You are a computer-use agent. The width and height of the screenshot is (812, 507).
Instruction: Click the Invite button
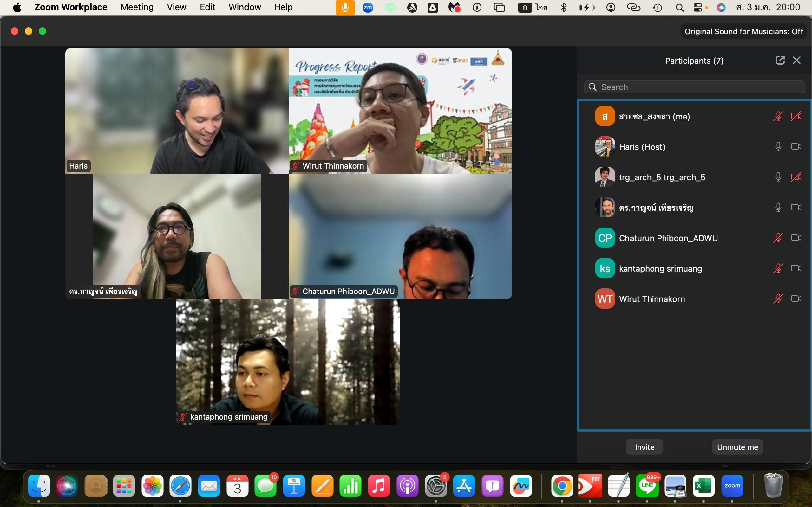644,447
